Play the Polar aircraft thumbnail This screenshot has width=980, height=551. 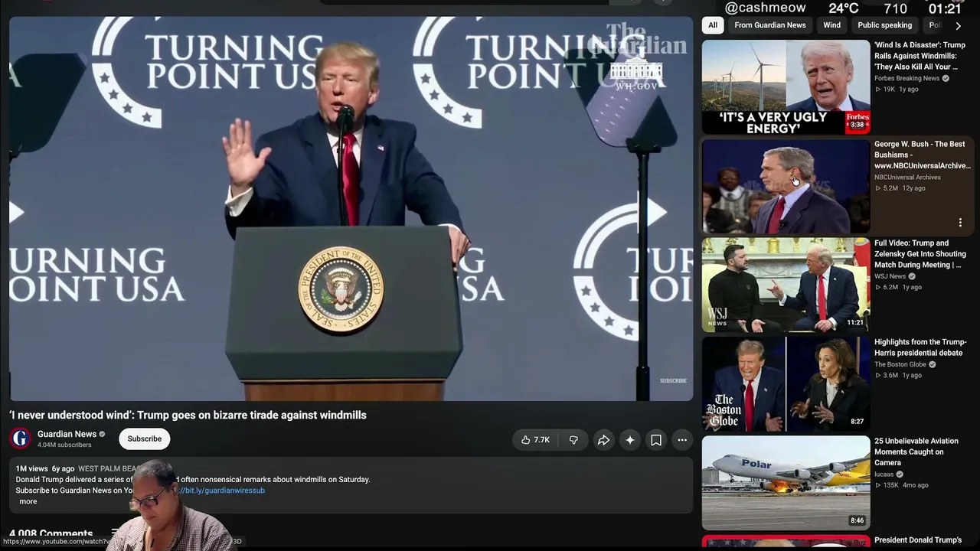pyautogui.click(x=786, y=483)
